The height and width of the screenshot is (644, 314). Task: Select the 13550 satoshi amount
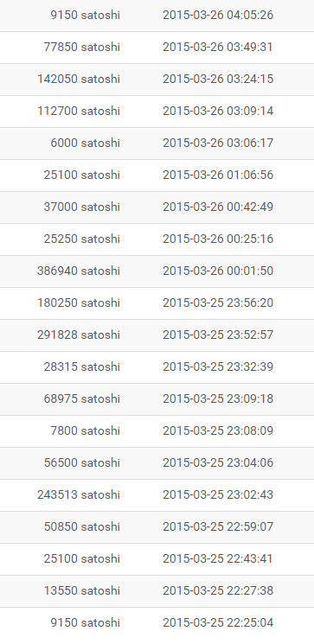(82, 591)
